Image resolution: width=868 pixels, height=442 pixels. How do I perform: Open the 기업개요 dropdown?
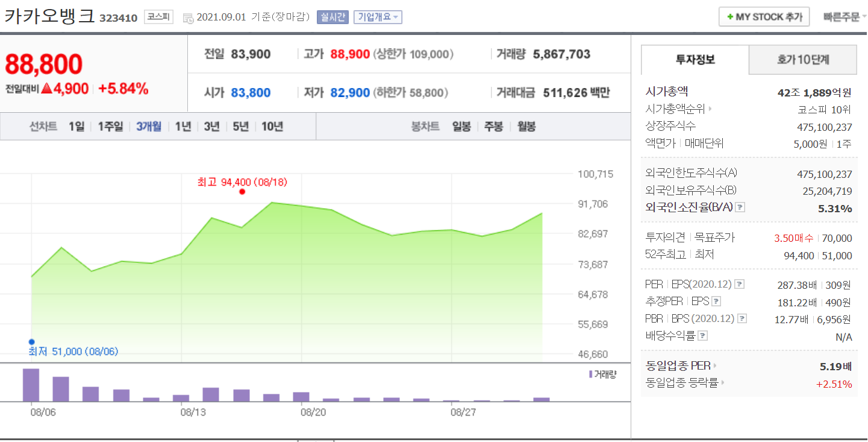pos(378,17)
